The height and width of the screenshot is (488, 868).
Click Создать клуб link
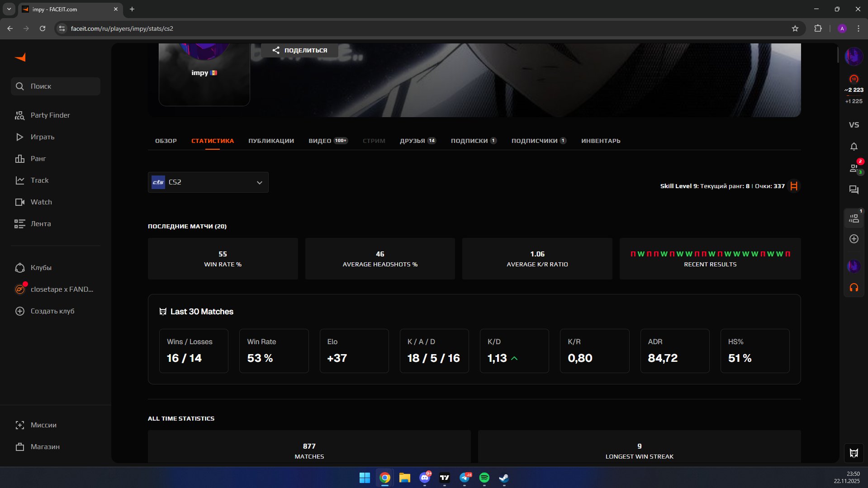coord(51,311)
